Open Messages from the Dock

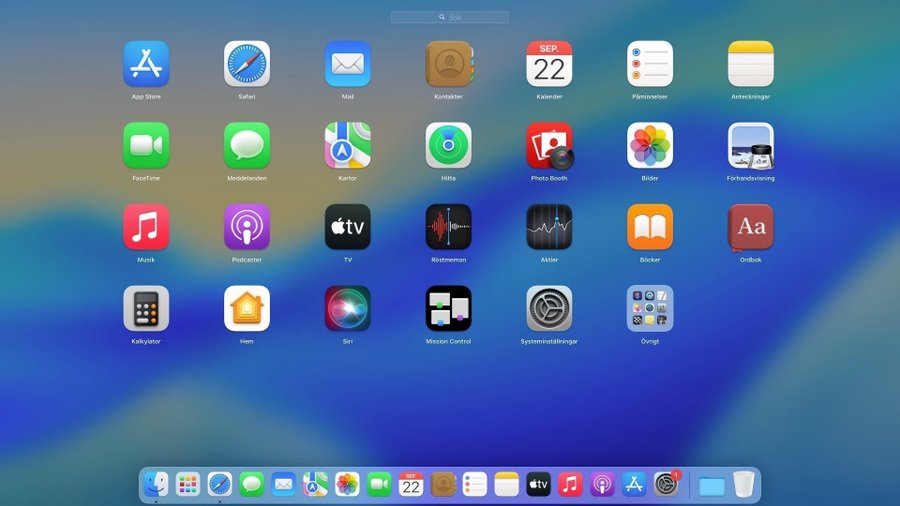251,485
